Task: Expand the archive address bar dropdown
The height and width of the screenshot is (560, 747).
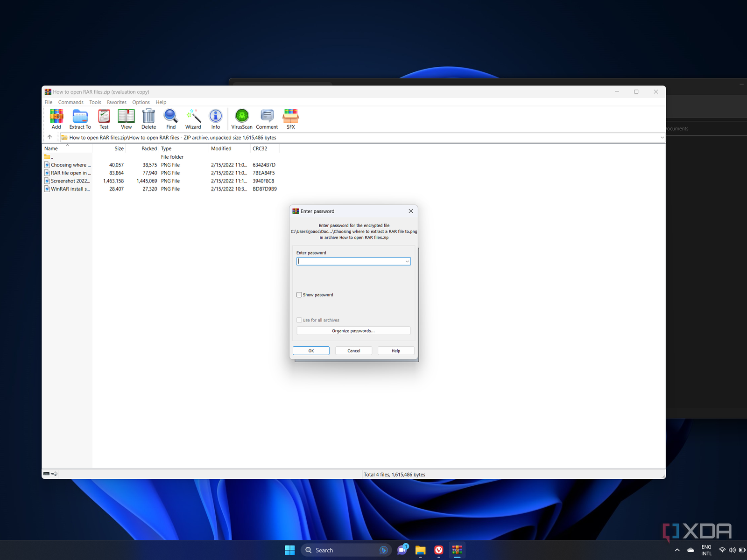Action: (x=662, y=138)
